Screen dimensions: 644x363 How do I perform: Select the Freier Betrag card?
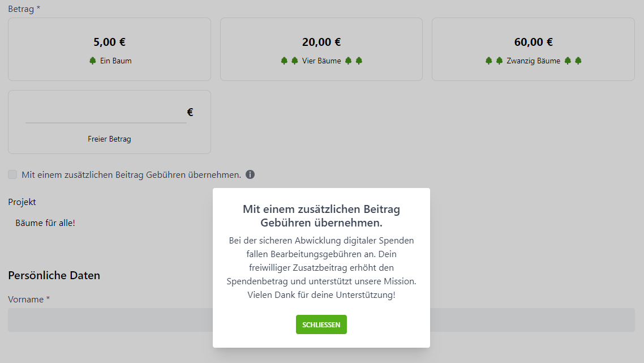pos(109,138)
